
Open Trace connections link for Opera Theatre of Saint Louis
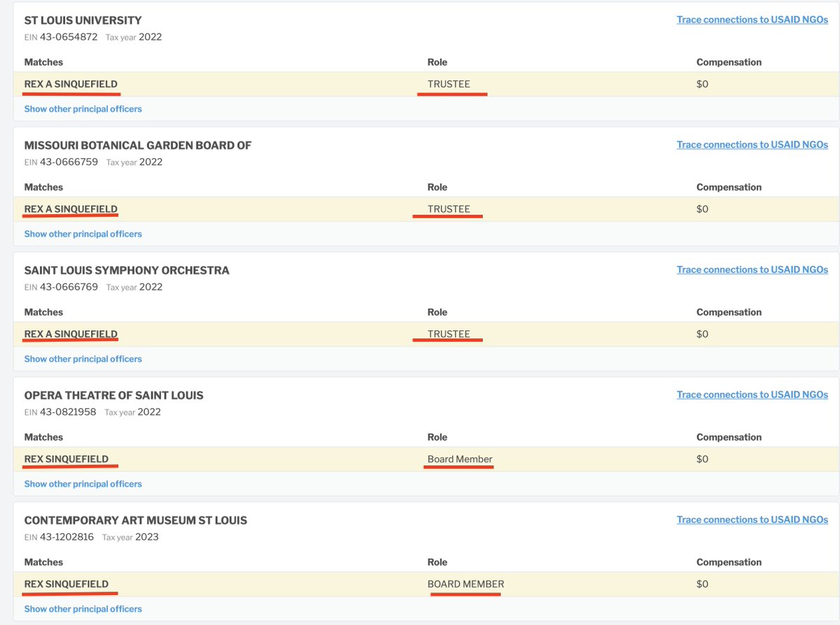[x=752, y=395]
